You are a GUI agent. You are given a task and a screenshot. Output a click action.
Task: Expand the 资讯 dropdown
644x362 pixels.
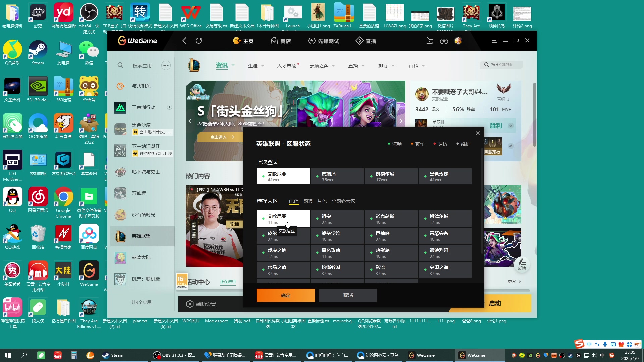(233, 65)
